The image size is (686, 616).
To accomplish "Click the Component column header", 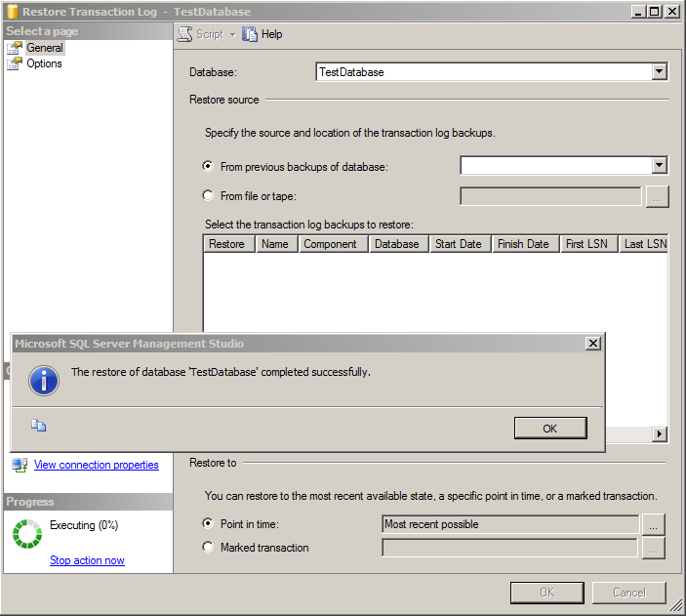I will [x=334, y=244].
